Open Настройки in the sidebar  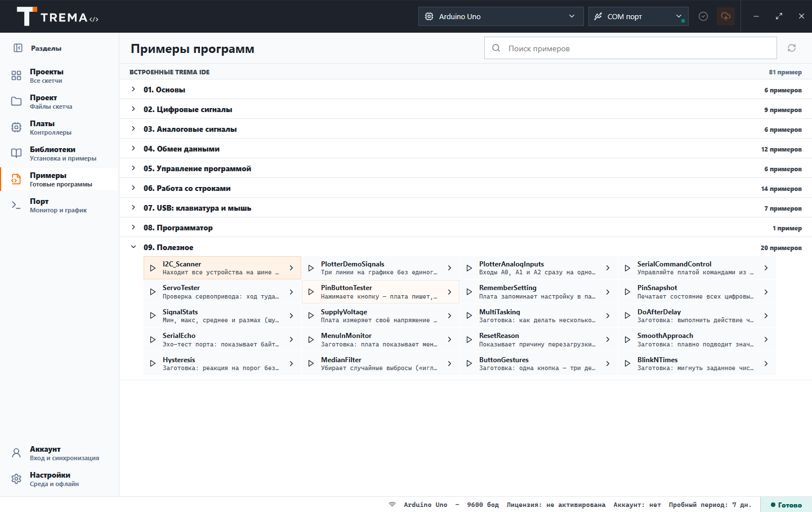click(59, 479)
